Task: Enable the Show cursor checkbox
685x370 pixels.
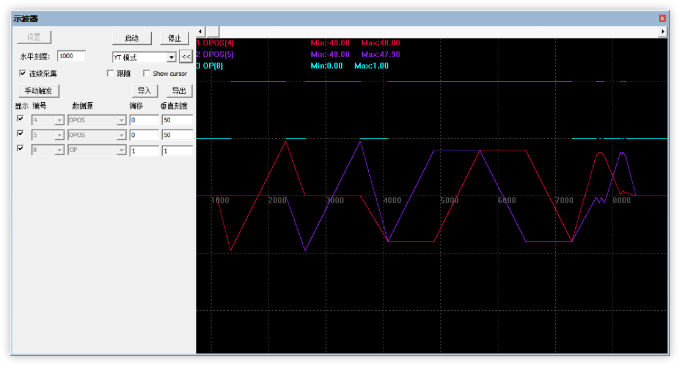Action: (x=146, y=73)
